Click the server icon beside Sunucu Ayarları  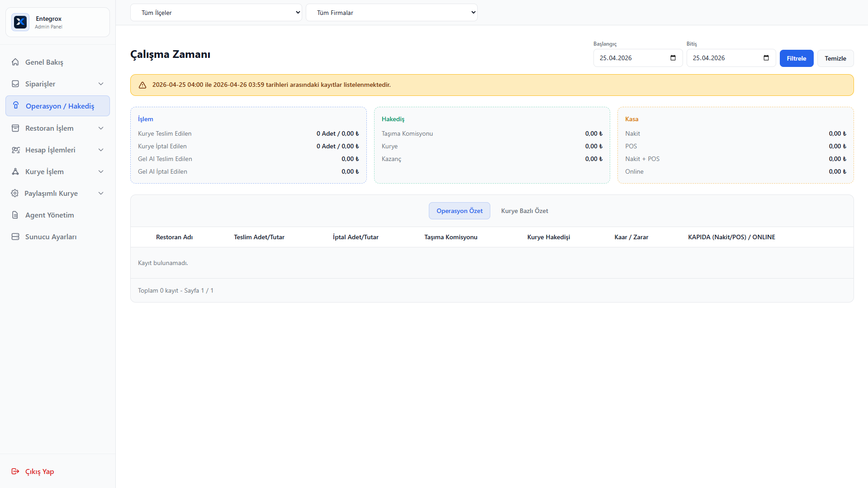(x=15, y=237)
